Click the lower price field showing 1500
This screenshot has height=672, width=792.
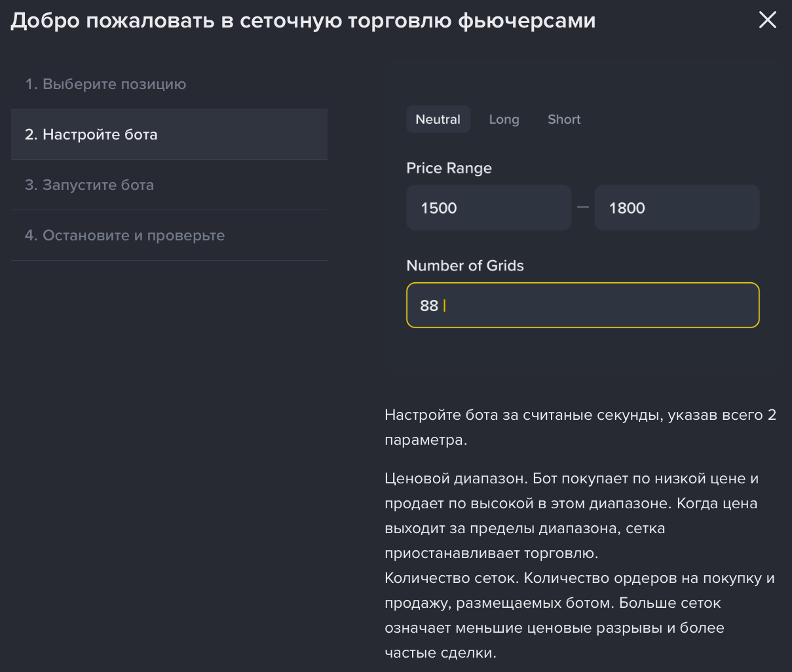[488, 208]
